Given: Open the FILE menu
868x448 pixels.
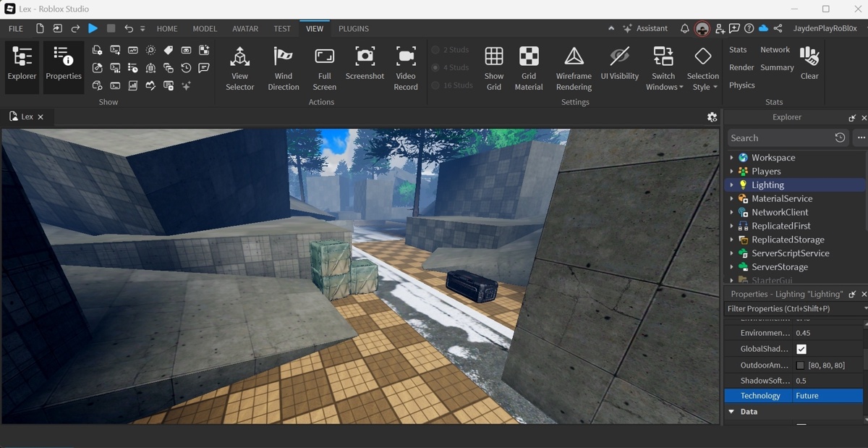Looking at the screenshot, I should point(16,29).
